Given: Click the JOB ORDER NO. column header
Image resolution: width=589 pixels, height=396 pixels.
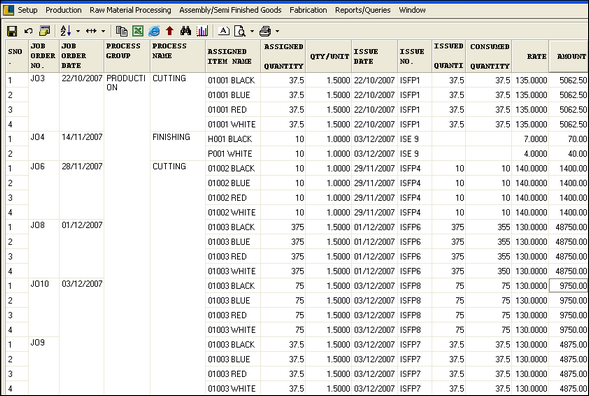Looking at the screenshot, I should (44, 56).
